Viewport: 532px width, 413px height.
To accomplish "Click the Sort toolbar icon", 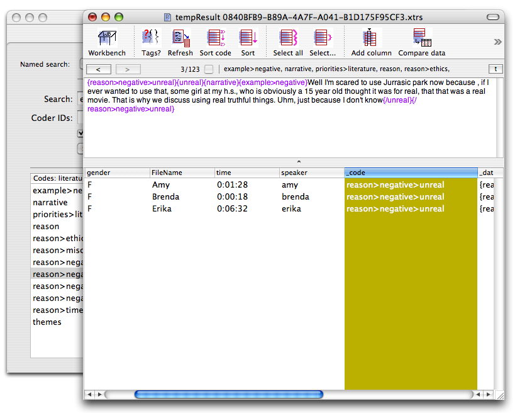I will (x=248, y=42).
